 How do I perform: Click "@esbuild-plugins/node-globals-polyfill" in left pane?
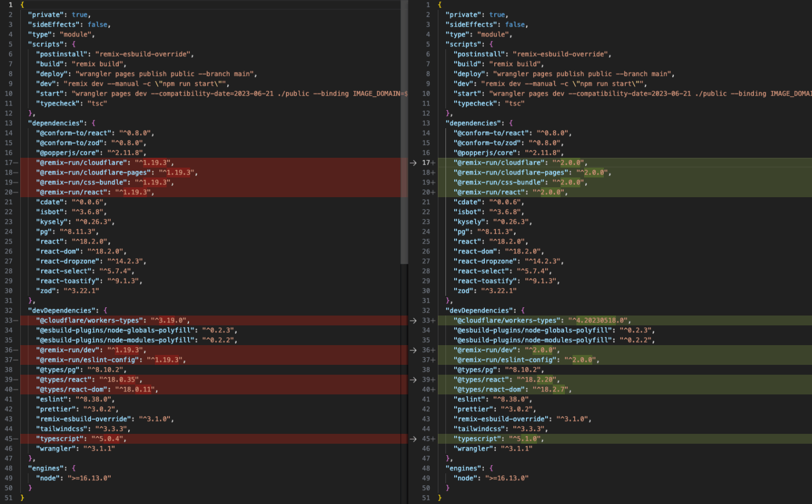[x=115, y=331]
